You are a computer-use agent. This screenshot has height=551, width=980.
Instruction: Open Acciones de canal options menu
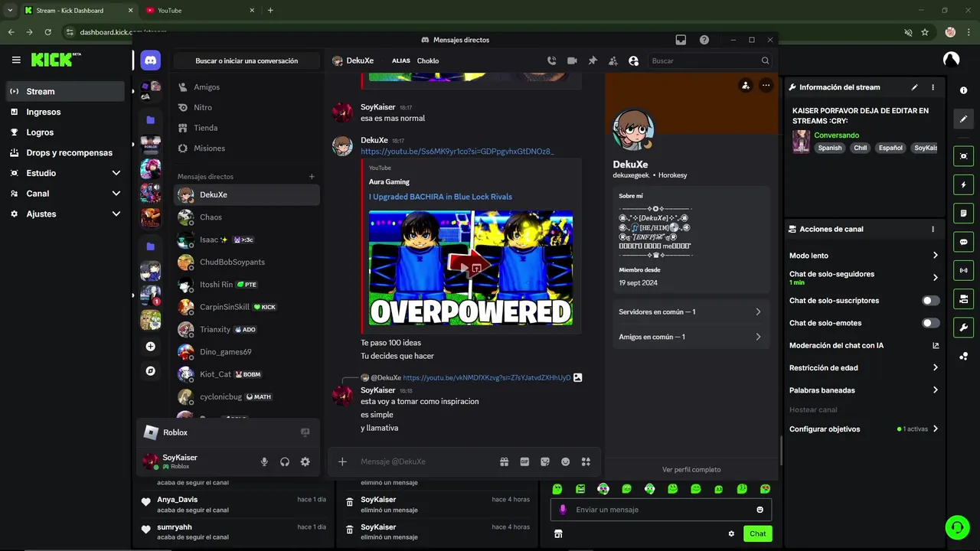coord(933,229)
